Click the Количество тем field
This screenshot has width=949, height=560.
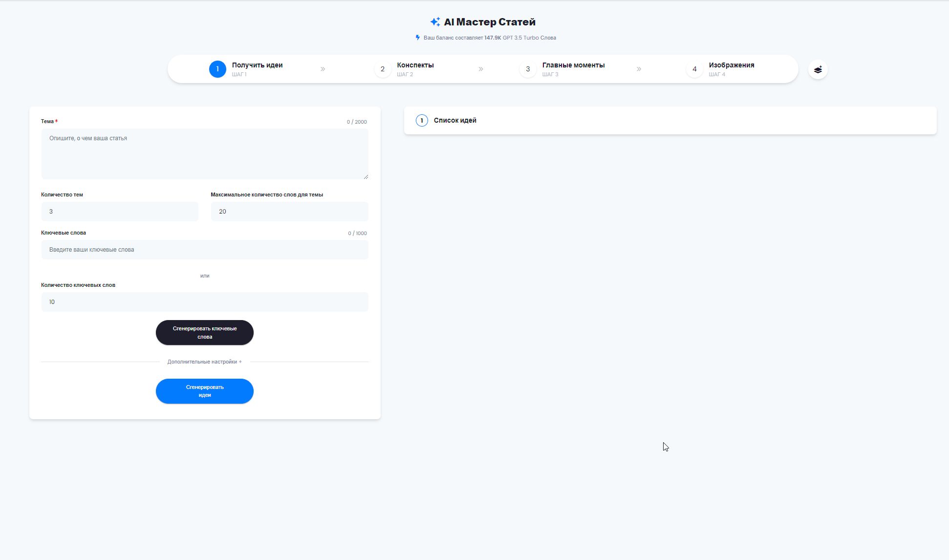tap(120, 212)
